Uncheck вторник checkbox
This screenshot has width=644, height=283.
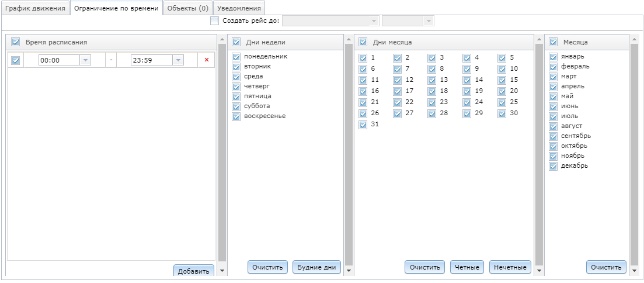pyautogui.click(x=236, y=66)
